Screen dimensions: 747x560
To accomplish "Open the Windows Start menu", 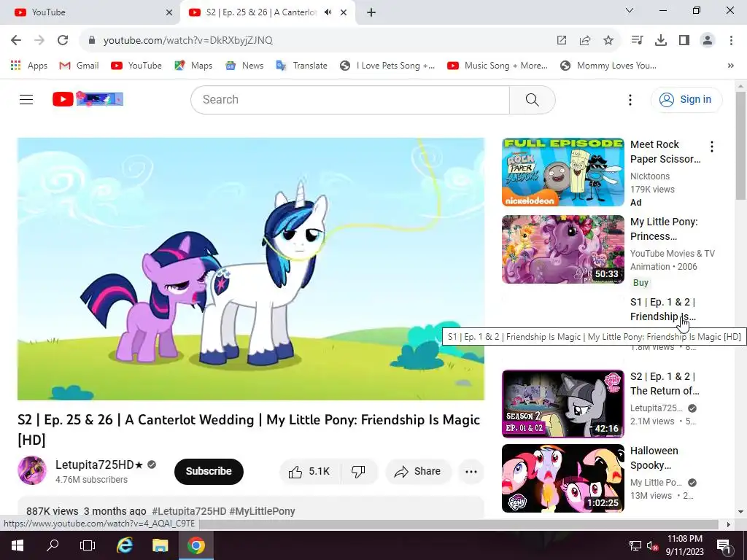I will [x=18, y=545].
